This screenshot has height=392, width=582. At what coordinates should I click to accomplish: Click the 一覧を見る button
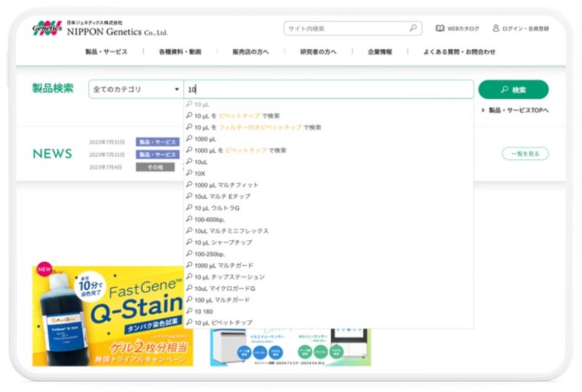point(526,153)
